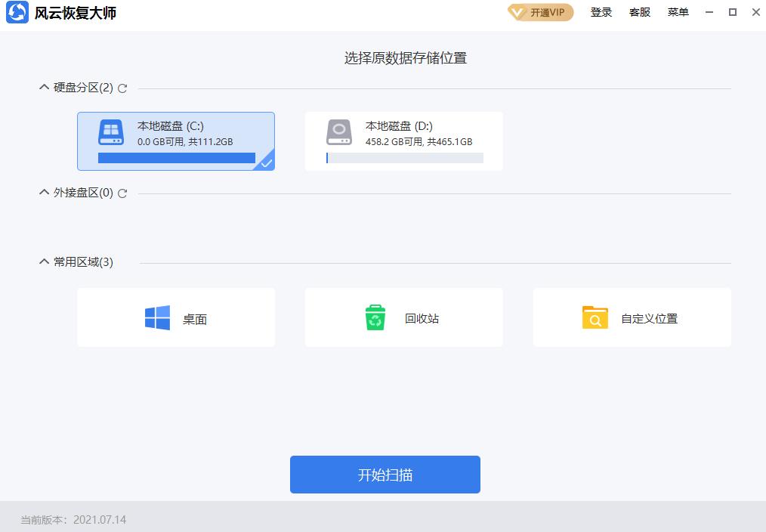766x532 pixels.
Task: Select the D: drive card
Action: [x=403, y=141]
